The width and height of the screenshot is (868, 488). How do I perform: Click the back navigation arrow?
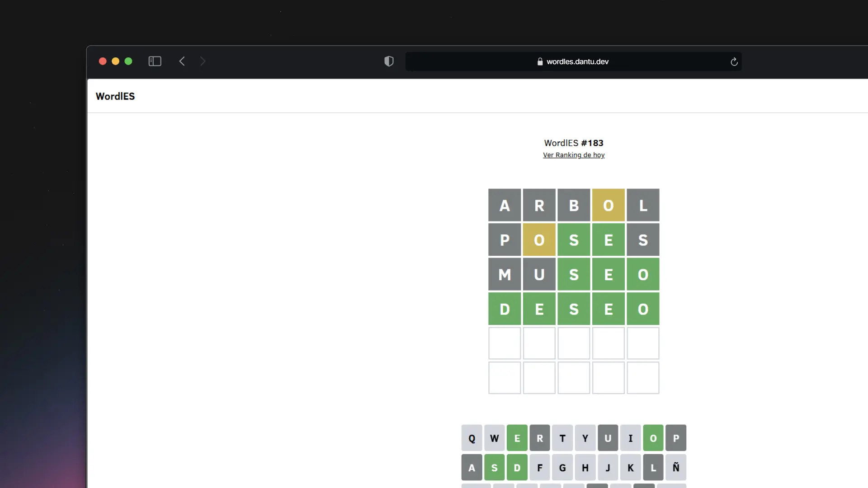pyautogui.click(x=182, y=61)
